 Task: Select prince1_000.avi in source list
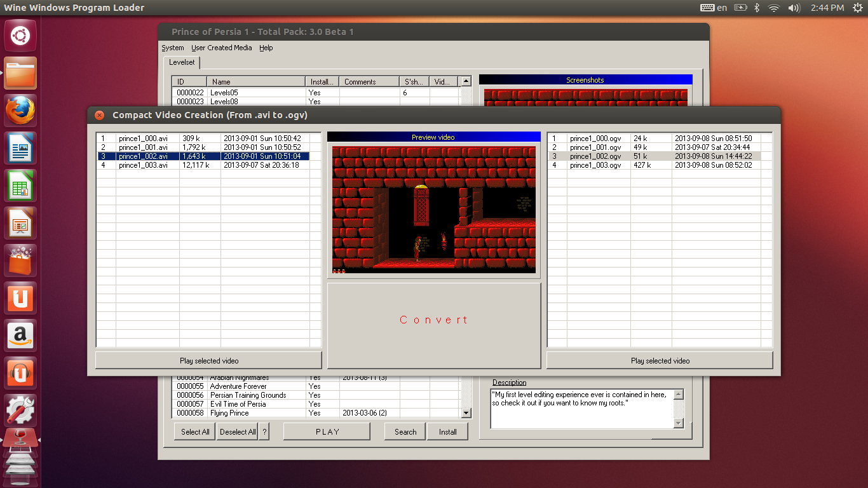click(203, 138)
